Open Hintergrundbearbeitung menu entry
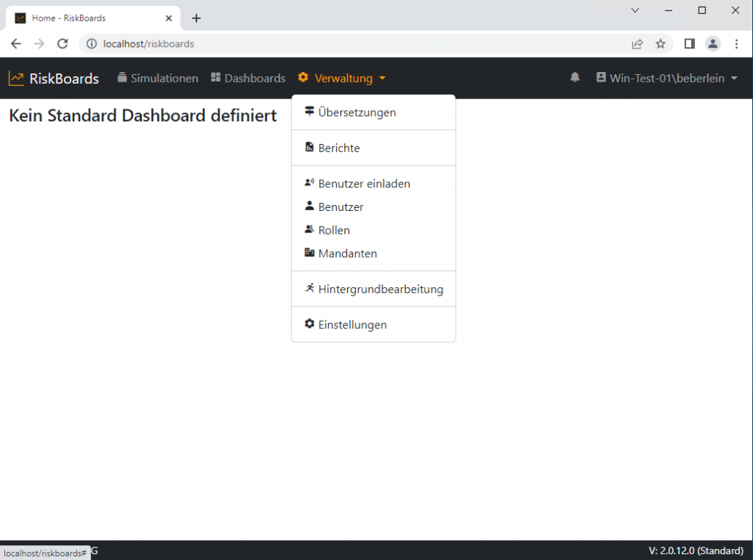753x560 pixels. pyautogui.click(x=373, y=289)
